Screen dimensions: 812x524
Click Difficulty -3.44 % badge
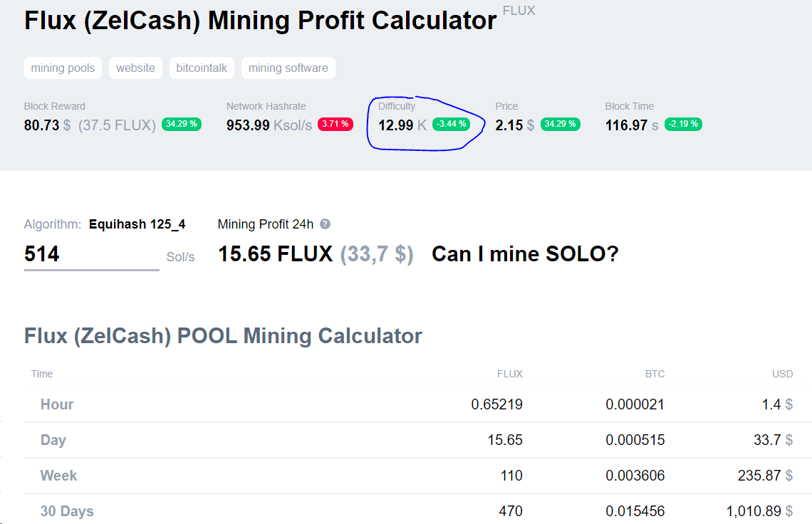click(451, 125)
